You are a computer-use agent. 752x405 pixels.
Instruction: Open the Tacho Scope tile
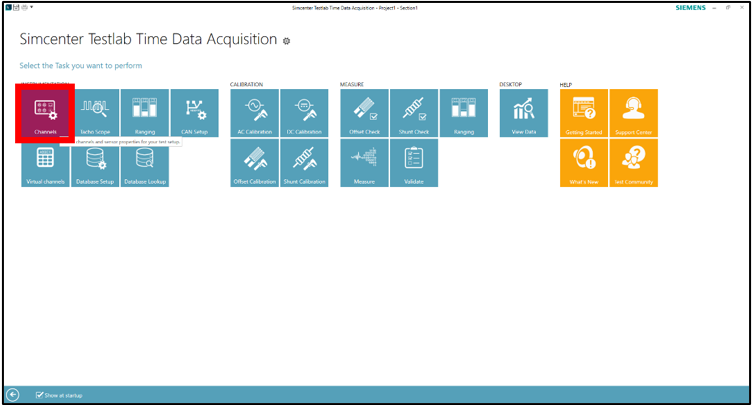[95, 113]
